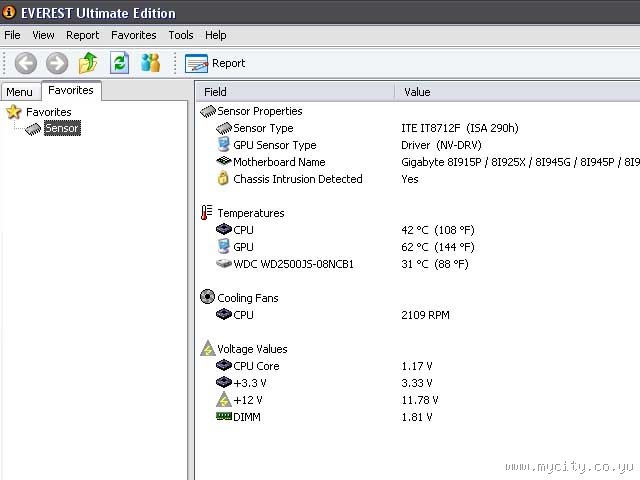Select the ITE IT8712F sensor value
This screenshot has width=640, height=480.
pos(460,128)
